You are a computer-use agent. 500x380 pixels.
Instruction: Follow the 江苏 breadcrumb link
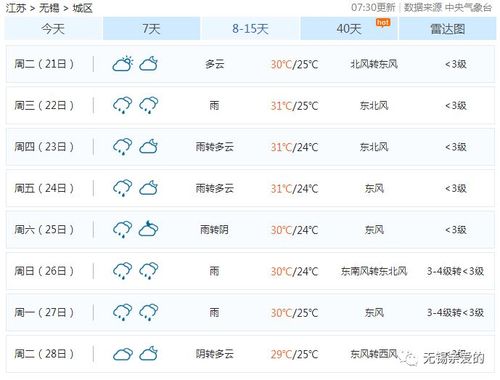point(16,8)
